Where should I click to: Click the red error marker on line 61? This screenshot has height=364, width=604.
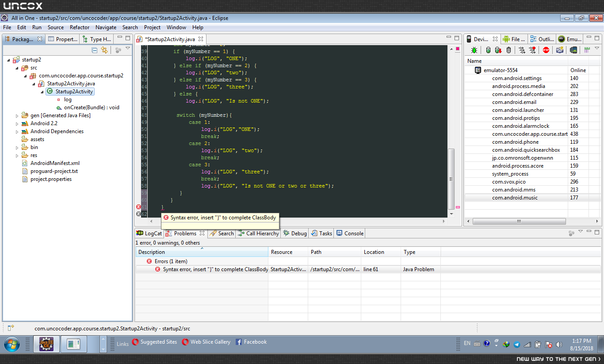click(138, 207)
